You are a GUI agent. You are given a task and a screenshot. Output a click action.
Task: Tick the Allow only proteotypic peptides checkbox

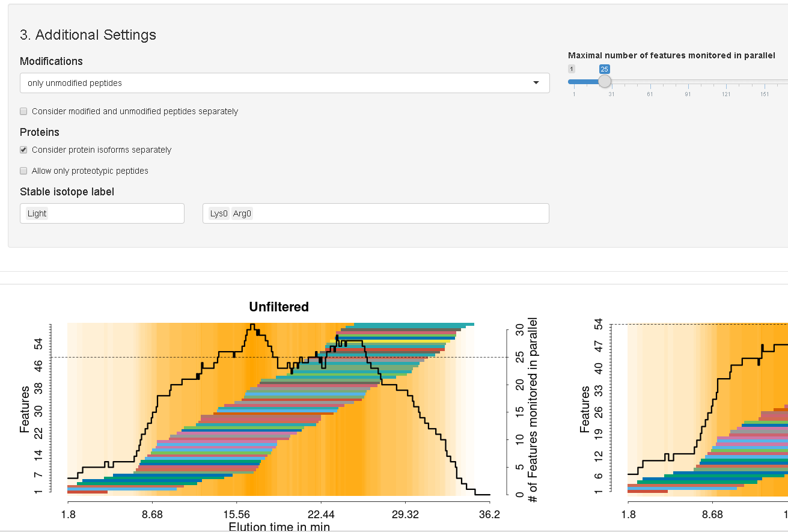pyautogui.click(x=24, y=171)
